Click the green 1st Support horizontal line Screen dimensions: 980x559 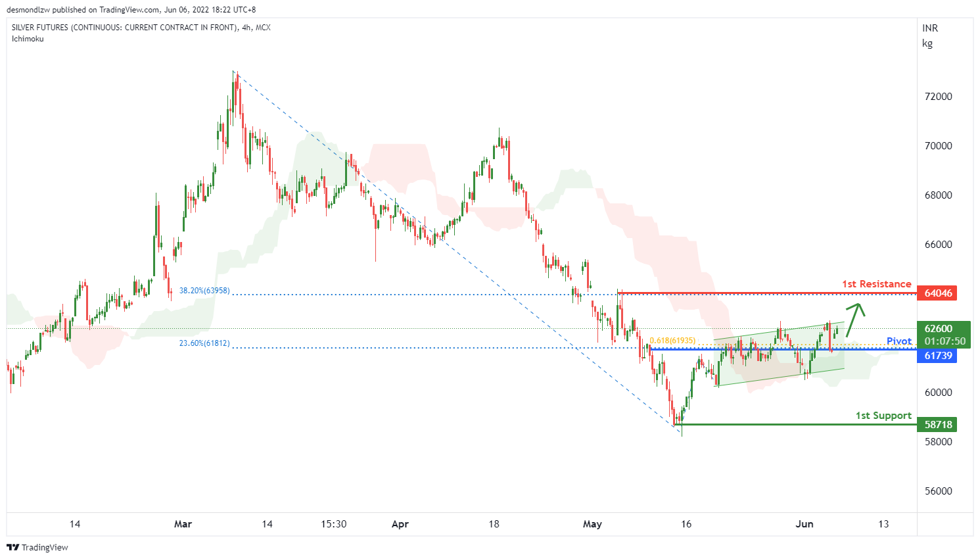click(x=795, y=425)
